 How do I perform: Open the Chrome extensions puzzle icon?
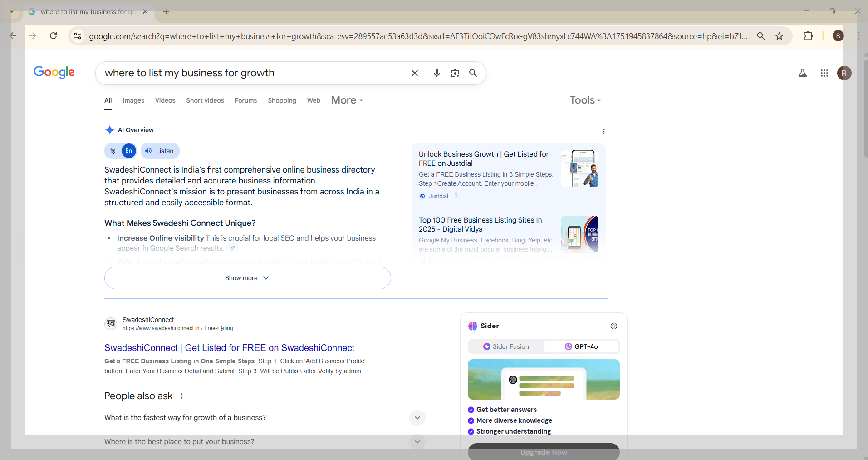coord(808,36)
